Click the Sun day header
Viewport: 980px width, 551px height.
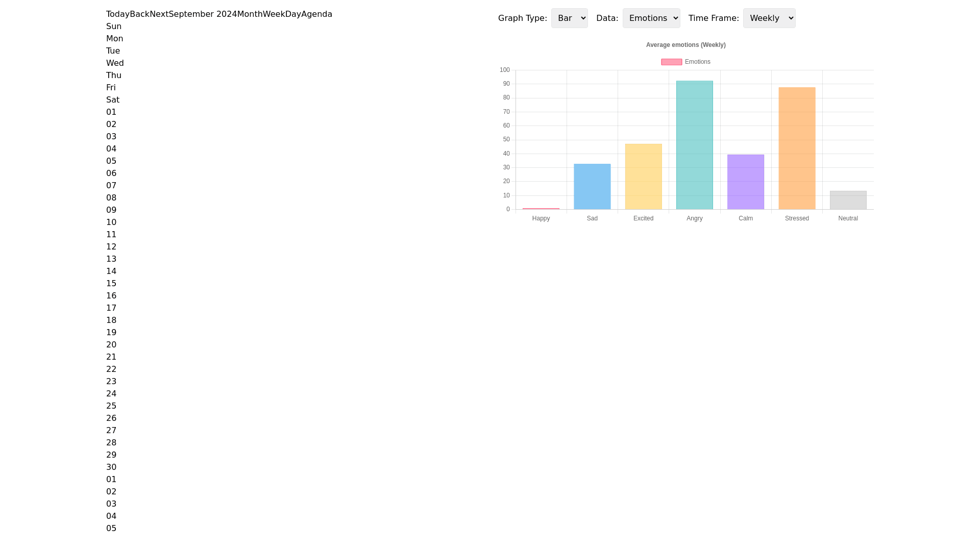pos(114,26)
